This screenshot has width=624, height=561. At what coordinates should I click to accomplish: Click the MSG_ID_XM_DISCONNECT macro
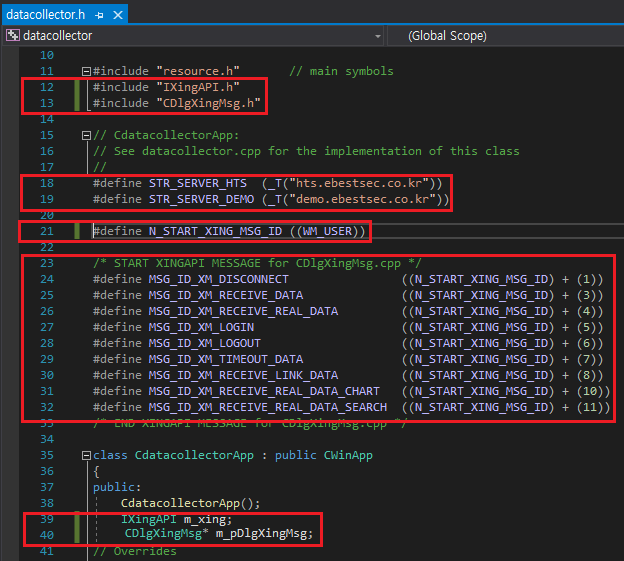pyautogui.click(x=218, y=279)
